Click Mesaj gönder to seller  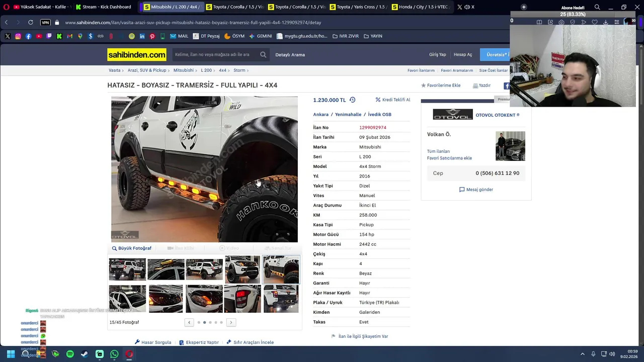pyautogui.click(x=476, y=190)
